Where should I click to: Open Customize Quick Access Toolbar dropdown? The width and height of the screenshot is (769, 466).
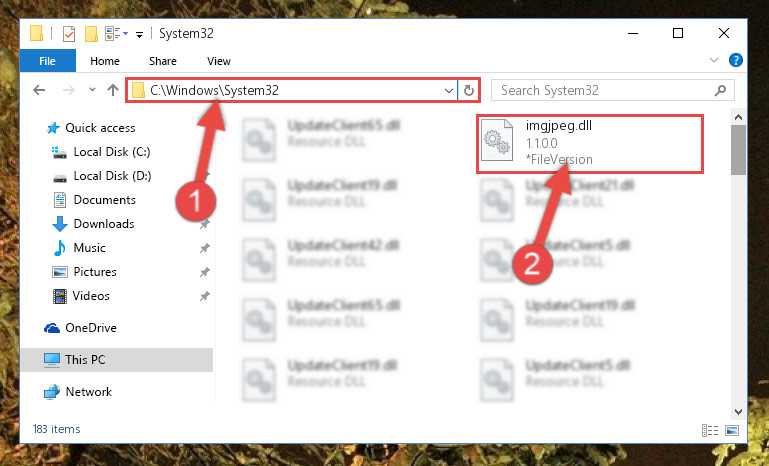[x=139, y=34]
